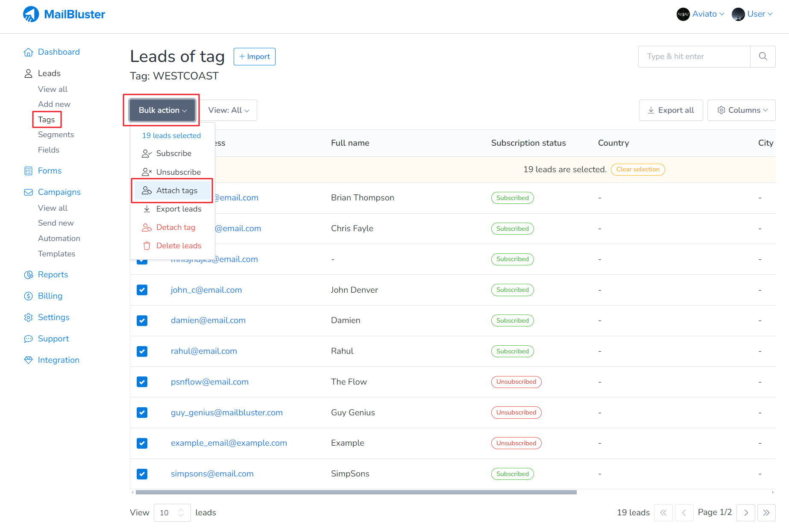The image size is (789, 532).
Task: Click the Forms list icon
Action: coord(28,171)
